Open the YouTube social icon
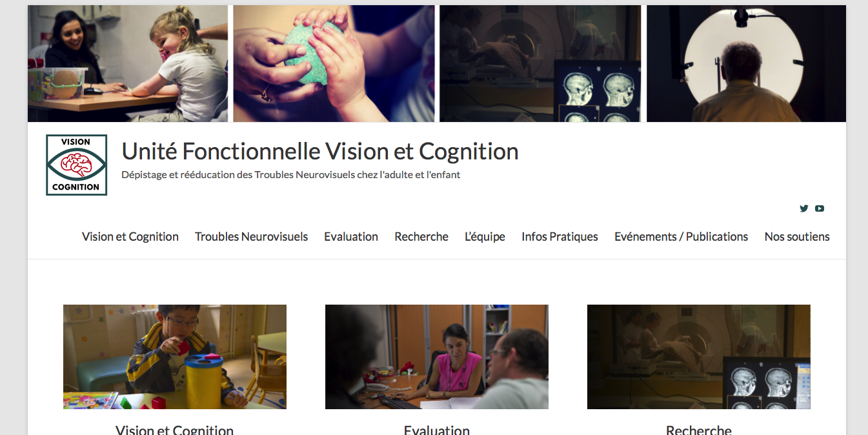The width and height of the screenshot is (868, 435). coord(820,208)
